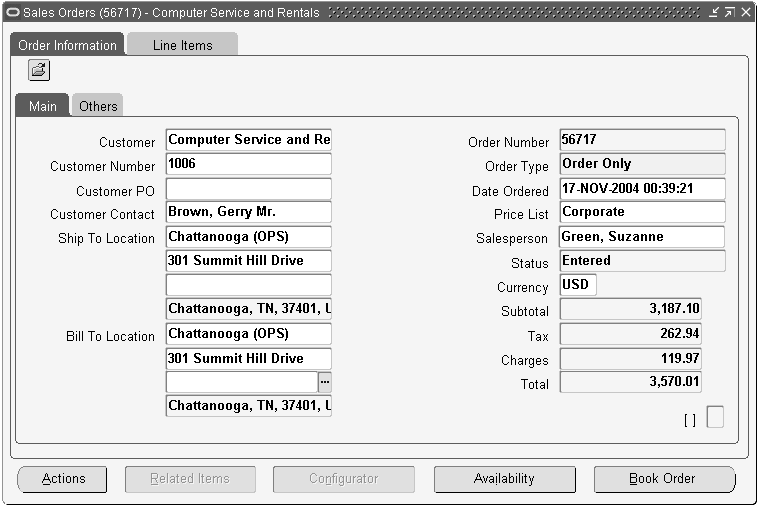Click the Currency field USD
Viewport: 757px width, 505px height.
[x=578, y=285]
